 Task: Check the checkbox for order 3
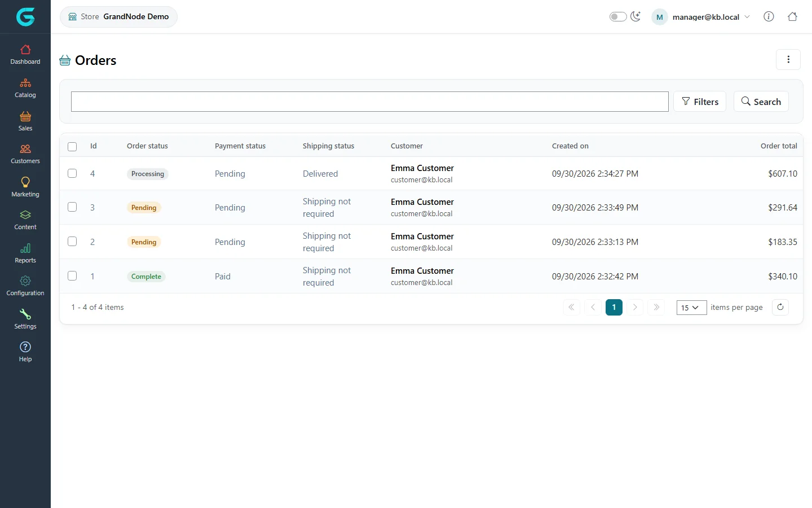pyautogui.click(x=72, y=207)
